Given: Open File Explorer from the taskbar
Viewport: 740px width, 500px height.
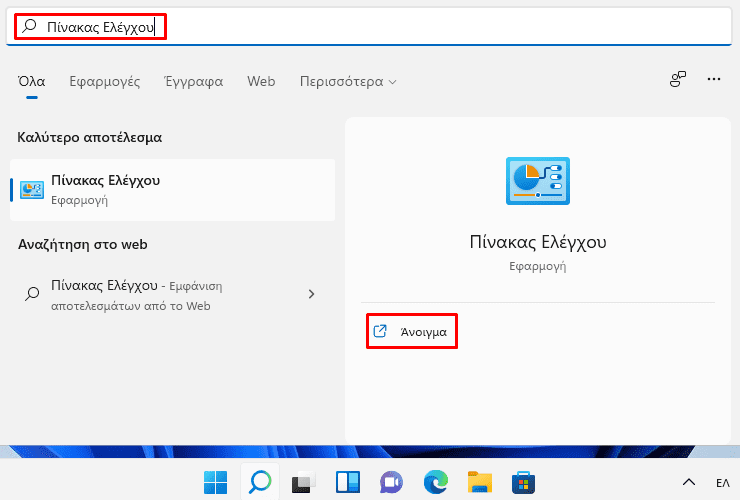Looking at the screenshot, I should point(480,483).
